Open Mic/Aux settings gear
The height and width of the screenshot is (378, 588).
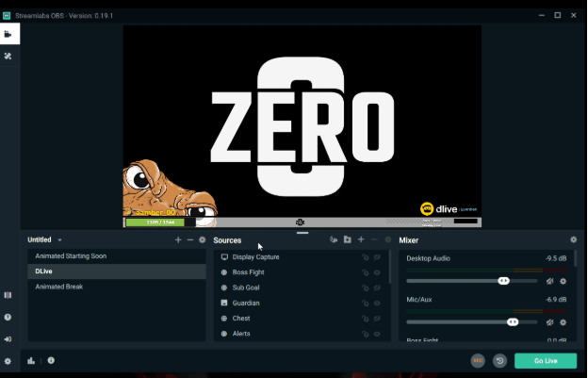point(563,322)
